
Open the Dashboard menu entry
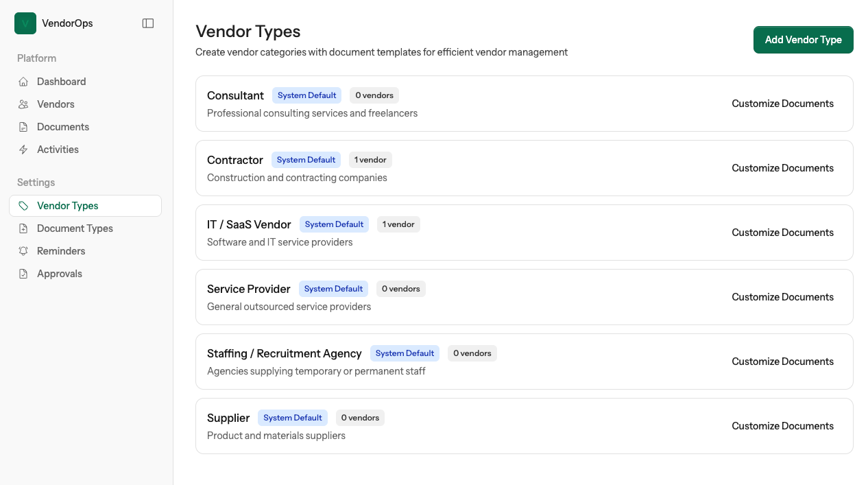(x=60, y=81)
